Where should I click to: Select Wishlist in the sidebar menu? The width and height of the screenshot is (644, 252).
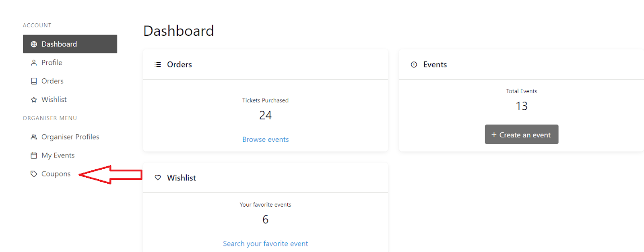pos(54,100)
